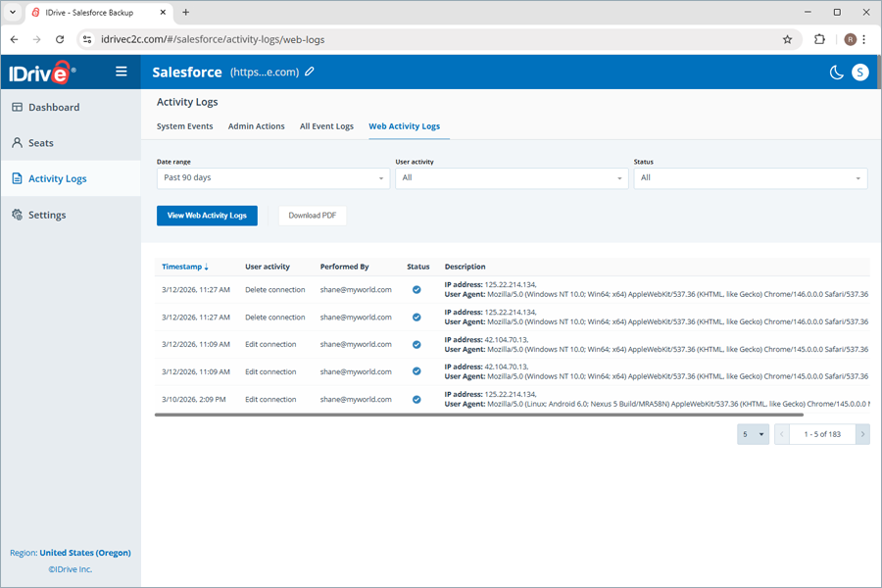Select Seats in the left sidebar
The height and width of the screenshot is (588, 882).
point(43,142)
